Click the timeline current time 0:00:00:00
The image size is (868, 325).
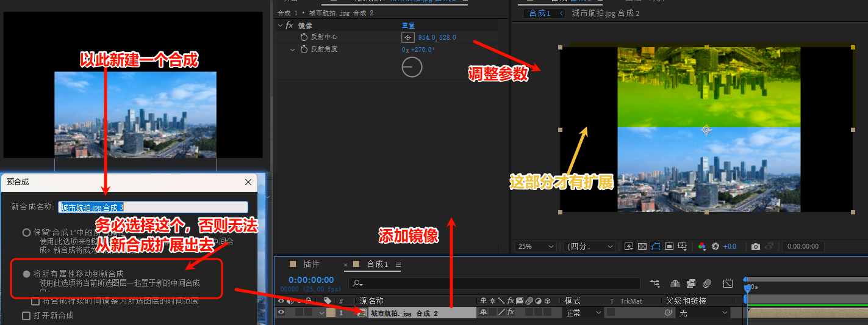coord(311,280)
